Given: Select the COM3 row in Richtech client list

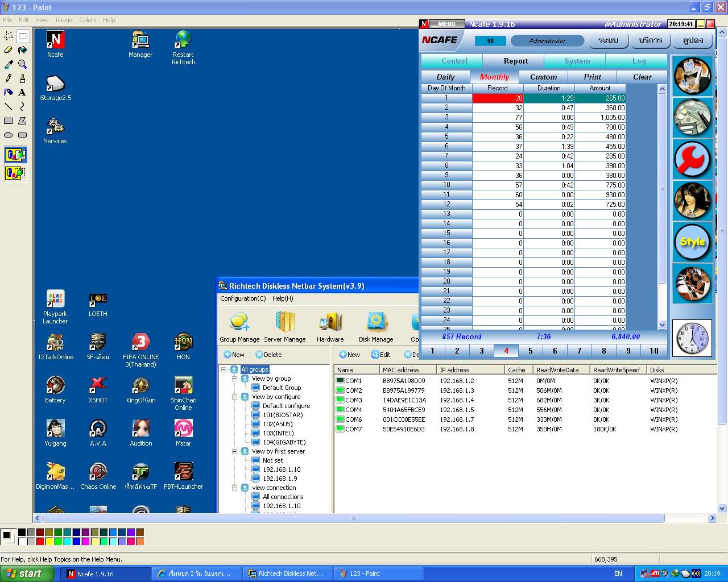Looking at the screenshot, I should tap(526, 400).
